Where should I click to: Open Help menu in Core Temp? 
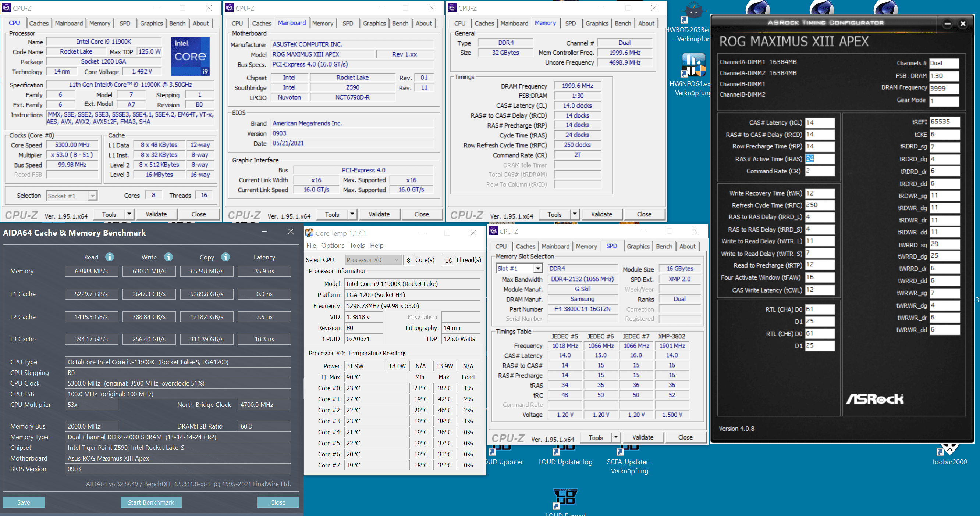click(x=377, y=246)
